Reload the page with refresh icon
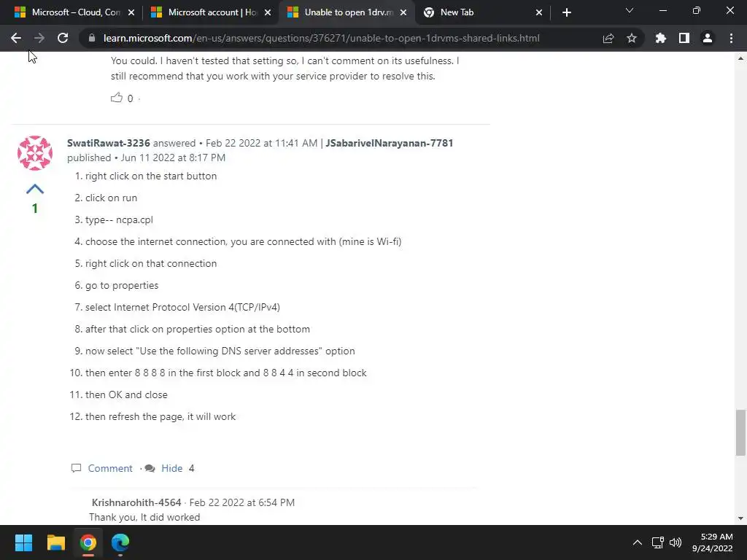747x560 pixels. (x=63, y=38)
